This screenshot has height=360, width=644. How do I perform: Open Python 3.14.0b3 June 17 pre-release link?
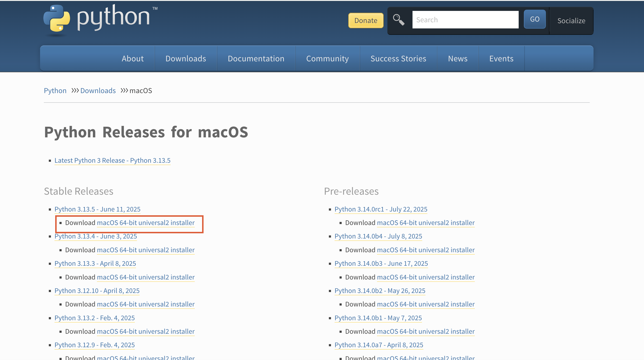tap(381, 263)
